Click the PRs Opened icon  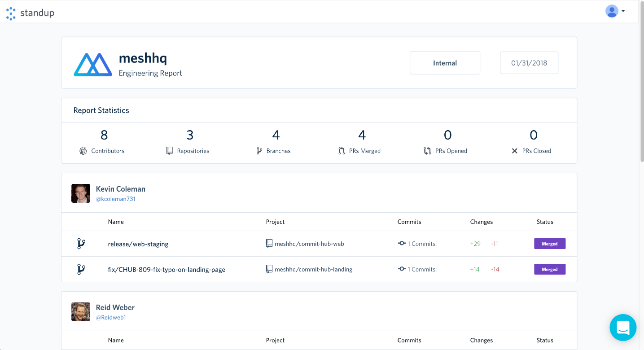pos(427,151)
